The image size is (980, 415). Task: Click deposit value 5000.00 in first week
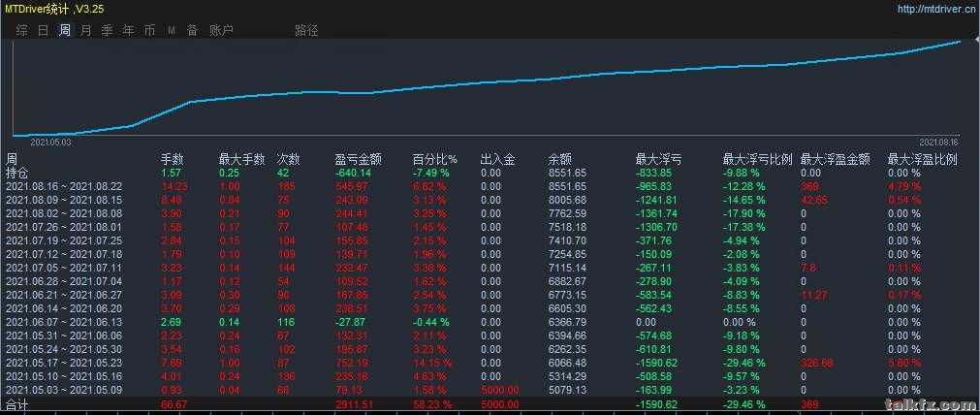point(500,390)
